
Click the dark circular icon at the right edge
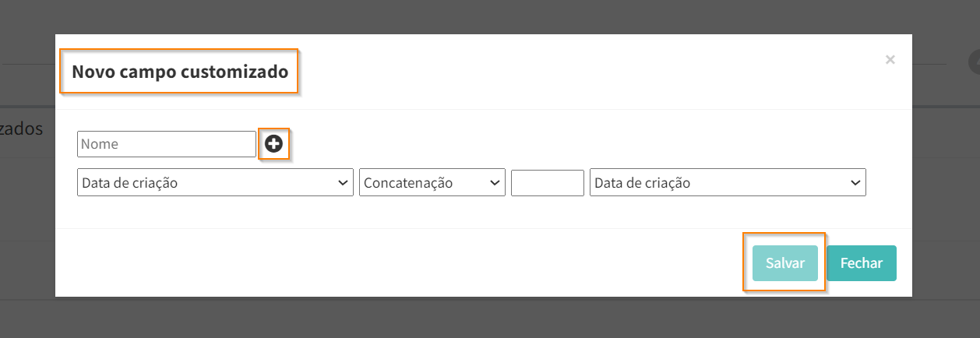[x=975, y=62]
